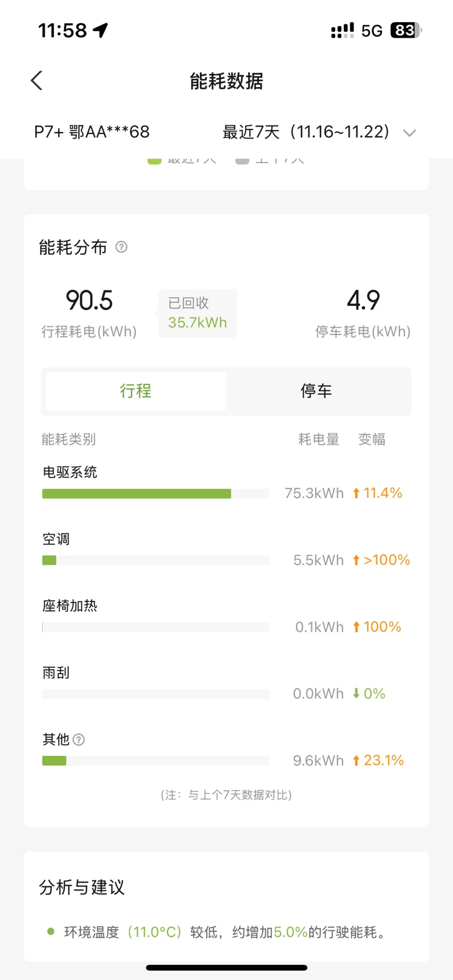Open the vehicle selector P7+ 鄂AA***68
453x980 pixels.
92,132
